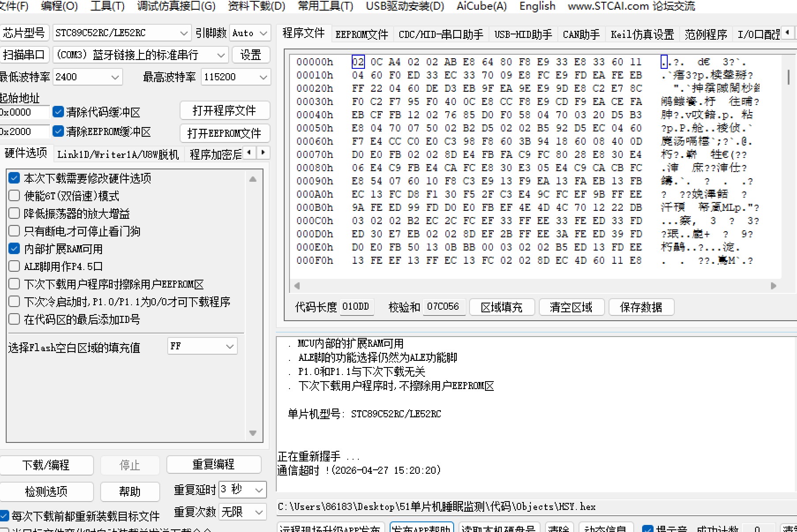The width and height of the screenshot is (797, 532).
Task: Open 调试仿真接口(G) menu
Action: click(176, 6)
